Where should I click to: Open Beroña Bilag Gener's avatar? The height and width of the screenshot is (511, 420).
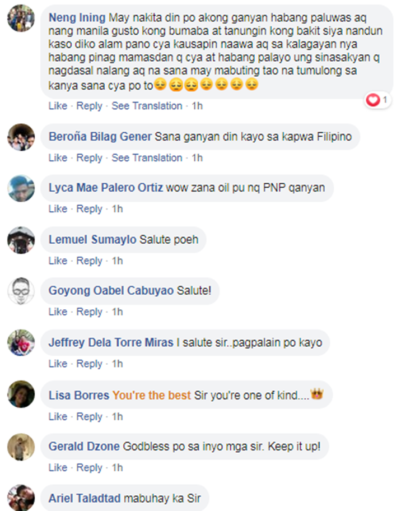coord(21,137)
